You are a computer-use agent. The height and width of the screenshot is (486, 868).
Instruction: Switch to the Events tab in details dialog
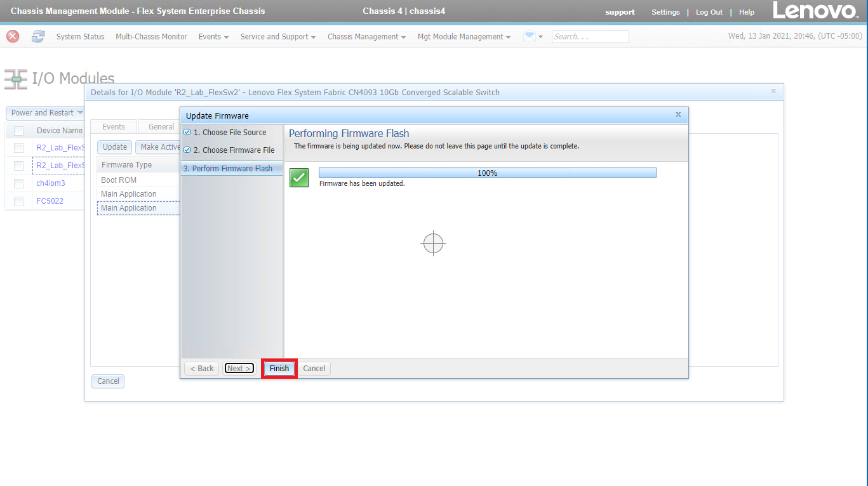114,127
